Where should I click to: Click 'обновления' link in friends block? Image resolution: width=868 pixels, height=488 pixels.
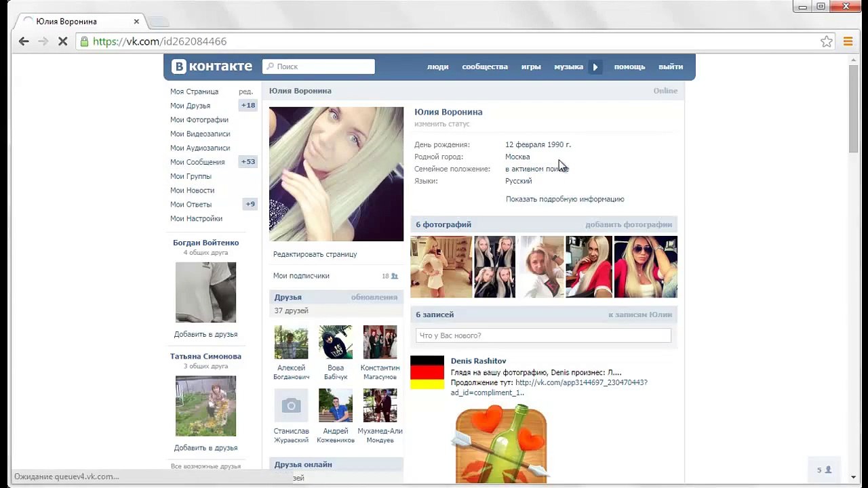point(374,297)
